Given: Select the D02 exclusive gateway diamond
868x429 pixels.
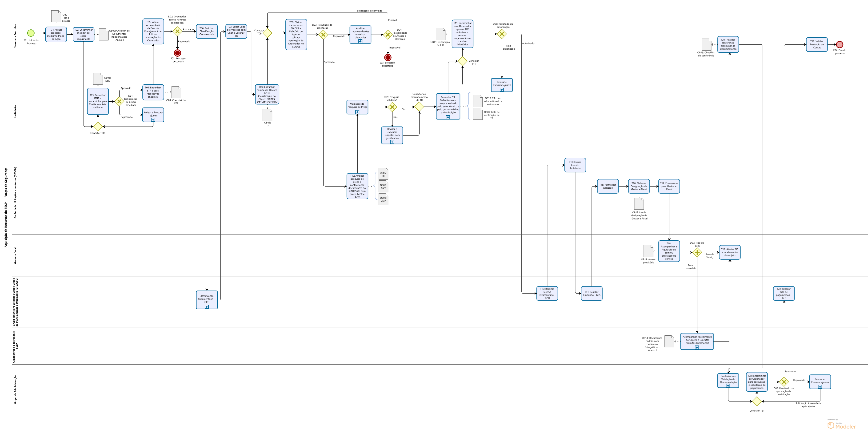Looking at the screenshot, I should (178, 31).
